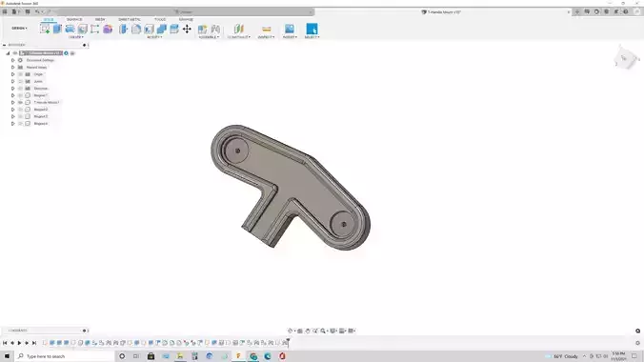Viewport: 644px width, 362px height.
Task: Open the Inspect dropdown menu
Action: tap(266, 37)
